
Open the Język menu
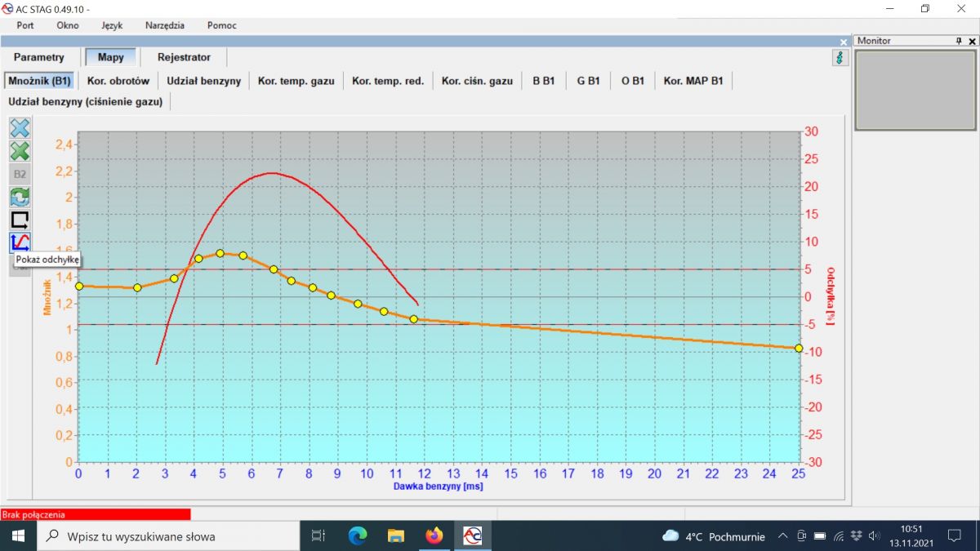point(112,25)
